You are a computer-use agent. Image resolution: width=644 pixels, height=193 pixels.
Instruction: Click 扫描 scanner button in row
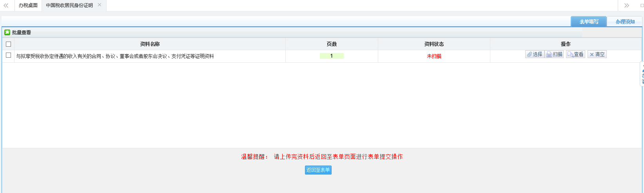[554, 55]
